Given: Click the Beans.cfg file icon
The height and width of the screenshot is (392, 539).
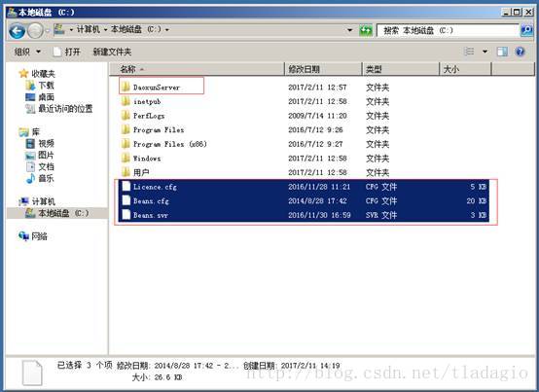Looking at the screenshot, I should pos(126,200).
